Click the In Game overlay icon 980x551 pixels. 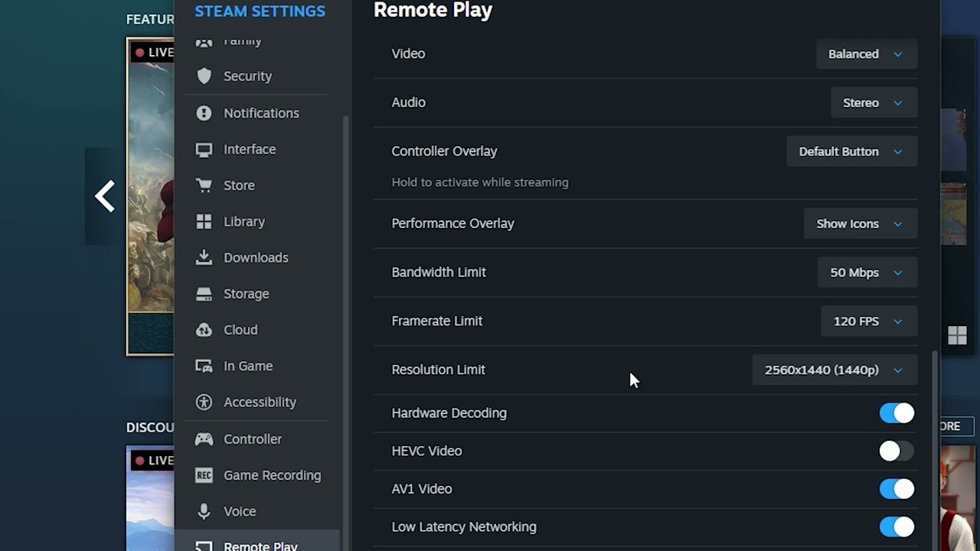coord(204,366)
